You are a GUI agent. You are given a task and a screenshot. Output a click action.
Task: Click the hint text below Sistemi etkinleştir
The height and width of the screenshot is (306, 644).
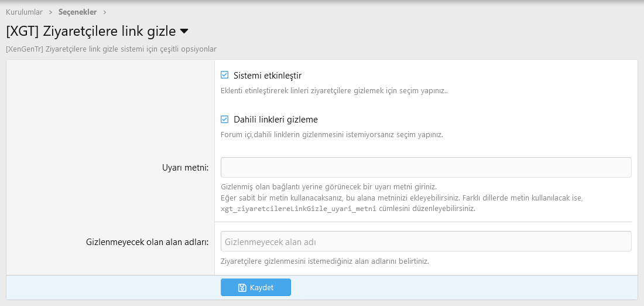click(334, 91)
